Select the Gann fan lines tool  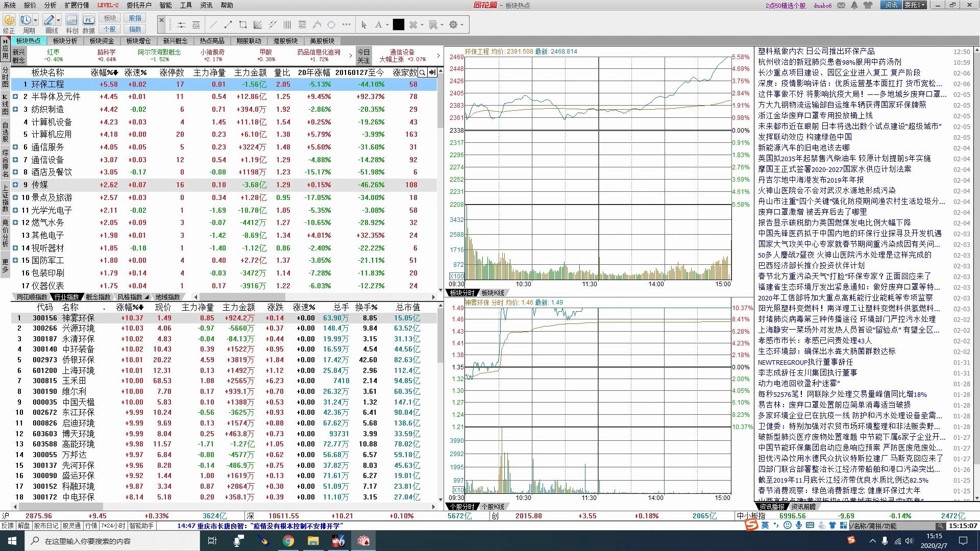[257, 24]
